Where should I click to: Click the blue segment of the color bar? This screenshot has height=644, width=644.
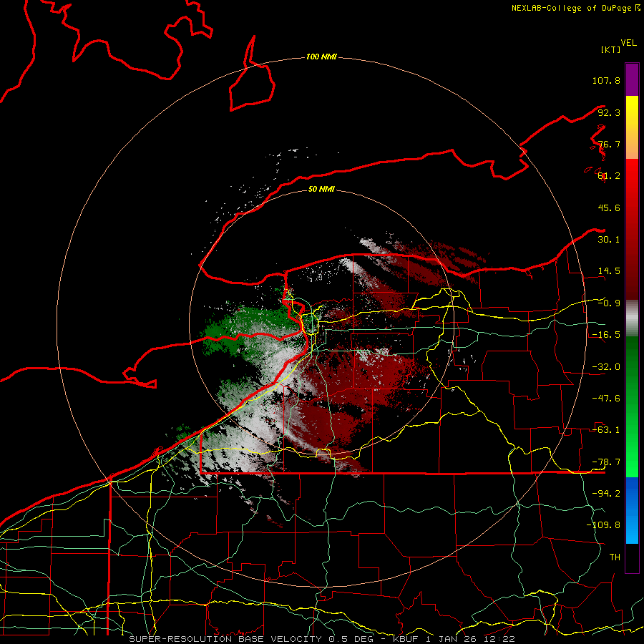(x=632, y=510)
